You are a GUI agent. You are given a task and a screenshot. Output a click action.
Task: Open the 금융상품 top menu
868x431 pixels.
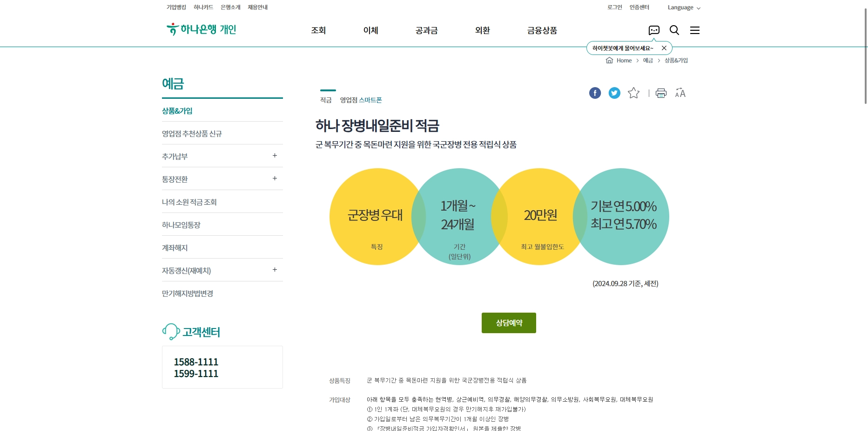point(542,30)
